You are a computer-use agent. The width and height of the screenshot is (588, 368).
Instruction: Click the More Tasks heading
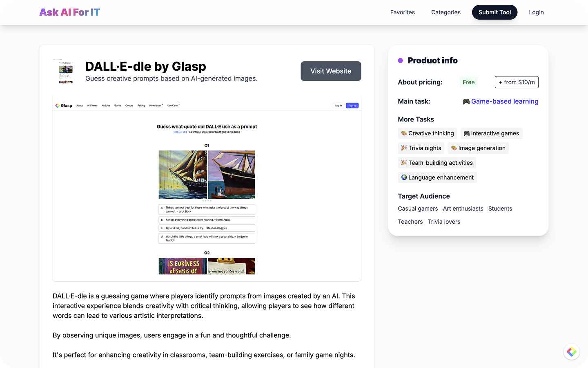pos(416,119)
